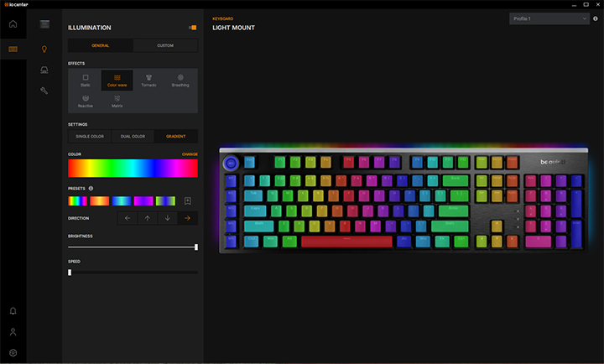
Task: Expand the Profile 1 dropdown
Action: pos(549,18)
